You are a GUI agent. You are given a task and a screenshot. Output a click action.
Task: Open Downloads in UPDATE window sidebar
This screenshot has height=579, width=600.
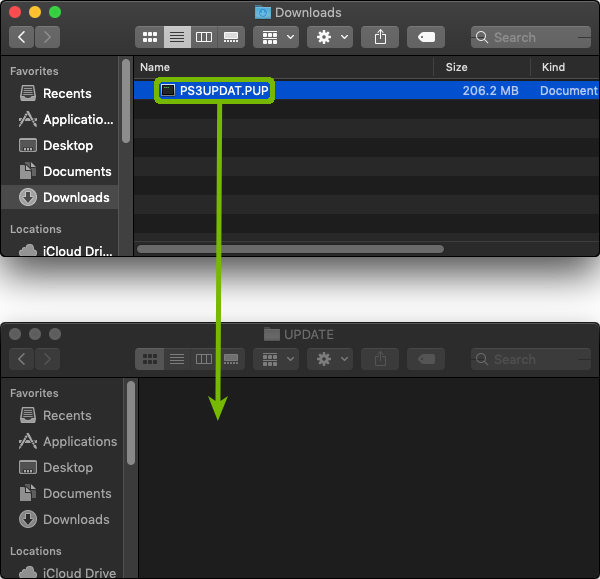pyautogui.click(x=64, y=520)
